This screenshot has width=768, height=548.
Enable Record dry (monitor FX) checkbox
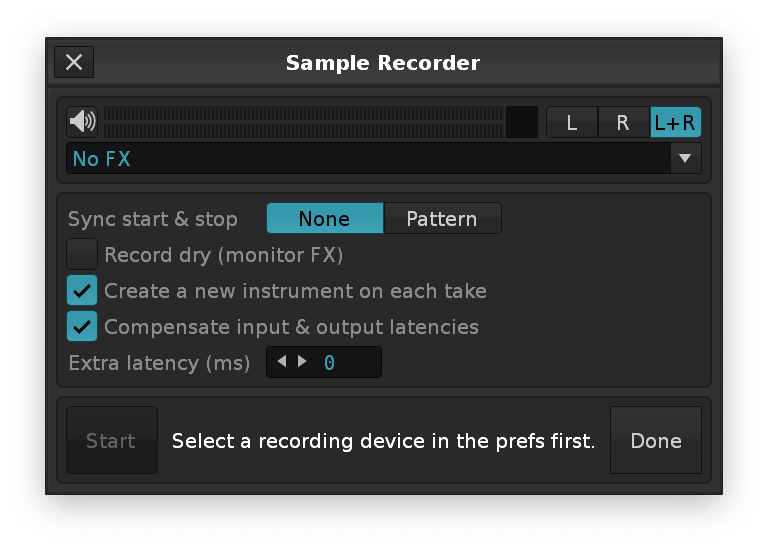click(82, 255)
